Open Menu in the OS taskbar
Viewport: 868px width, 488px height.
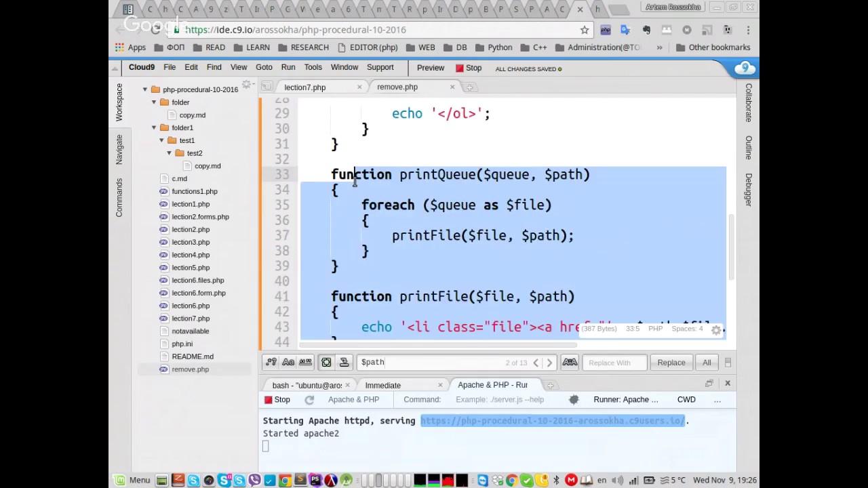click(x=134, y=481)
